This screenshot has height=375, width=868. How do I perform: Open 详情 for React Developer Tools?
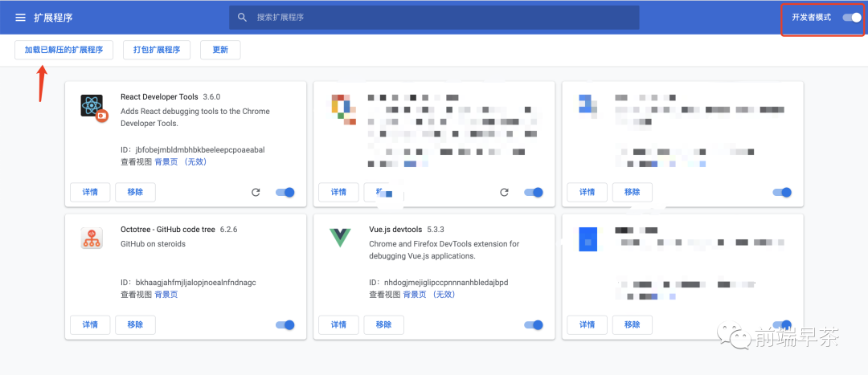click(x=90, y=193)
